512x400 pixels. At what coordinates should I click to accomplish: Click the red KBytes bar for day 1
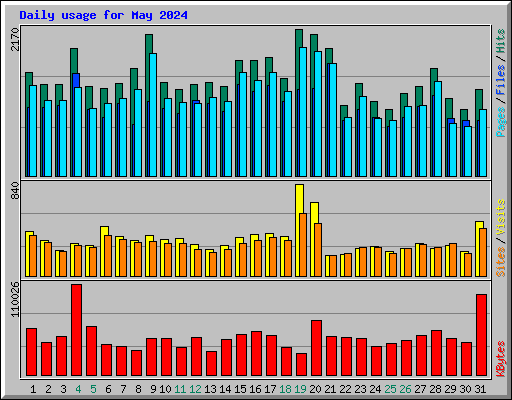pos(31,352)
